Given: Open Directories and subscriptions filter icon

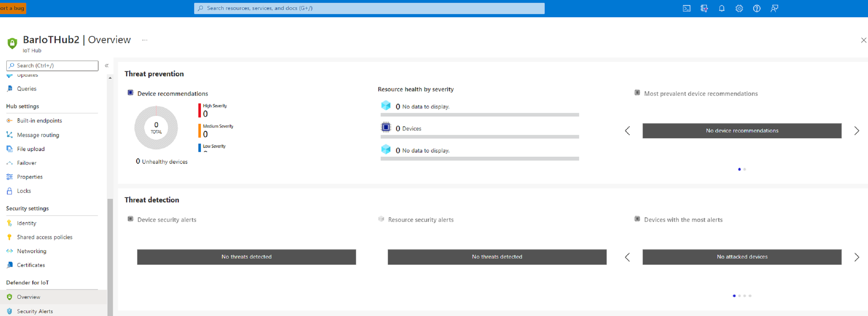Looking at the screenshot, I should coord(704,8).
